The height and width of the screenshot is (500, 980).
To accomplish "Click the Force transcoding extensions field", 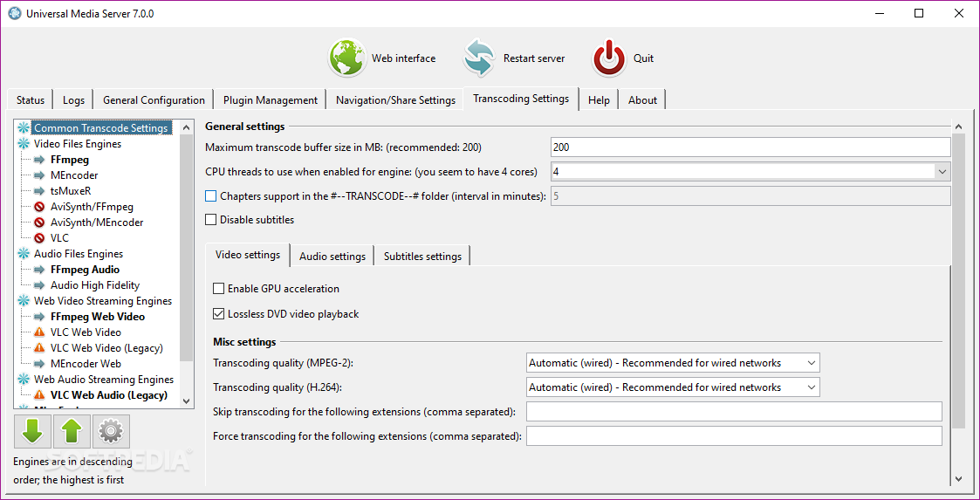I will point(734,435).
